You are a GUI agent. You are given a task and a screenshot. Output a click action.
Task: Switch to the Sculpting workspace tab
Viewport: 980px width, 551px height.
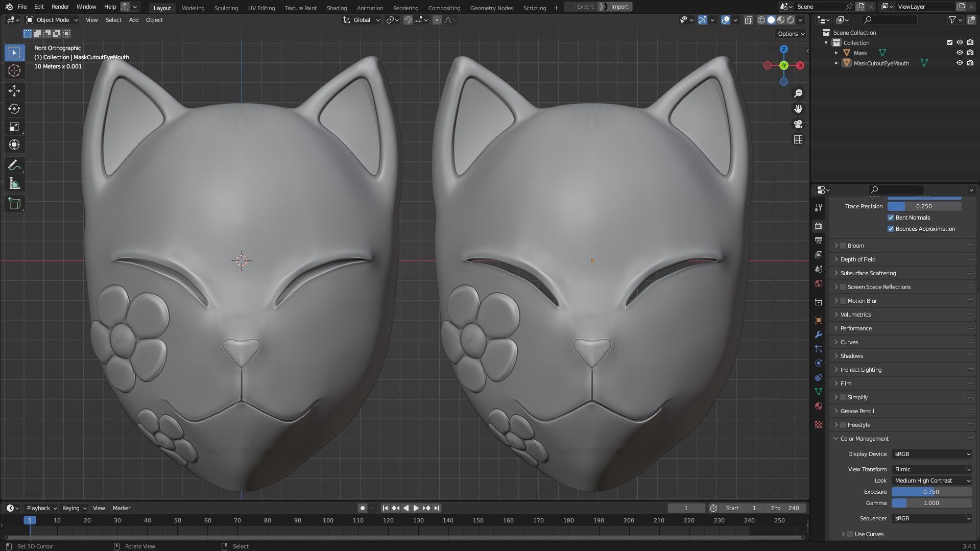[226, 8]
